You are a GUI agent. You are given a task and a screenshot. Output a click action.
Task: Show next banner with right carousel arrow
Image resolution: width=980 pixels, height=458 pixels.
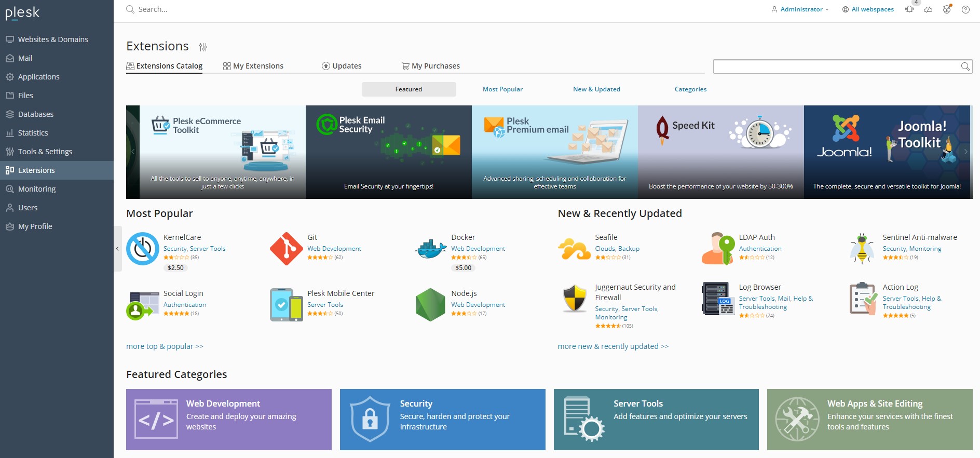coord(965,152)
